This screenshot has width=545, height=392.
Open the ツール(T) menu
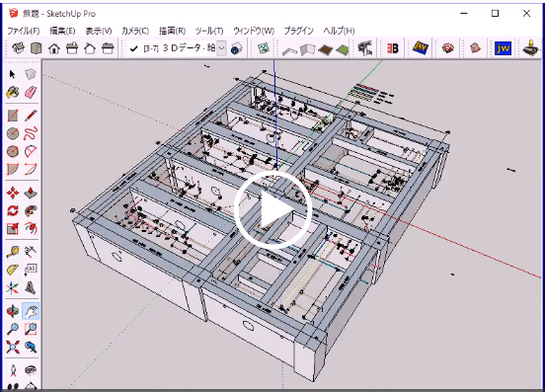(209, 31)
